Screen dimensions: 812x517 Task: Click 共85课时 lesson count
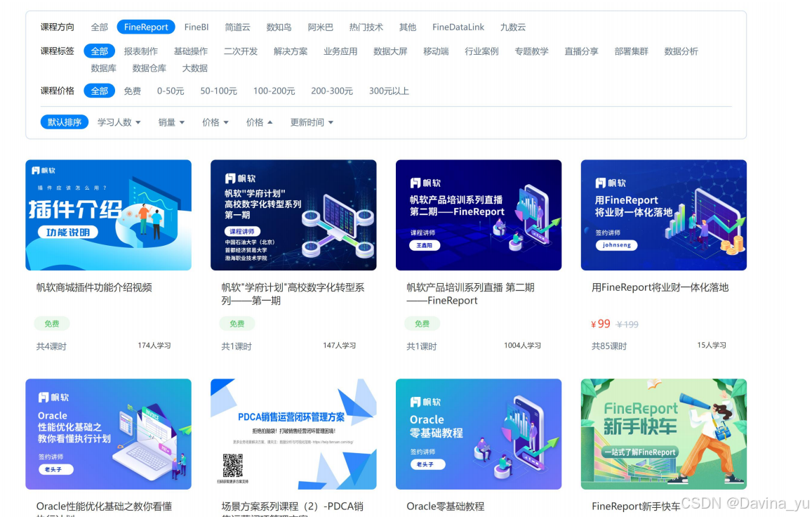coord(609,346)
